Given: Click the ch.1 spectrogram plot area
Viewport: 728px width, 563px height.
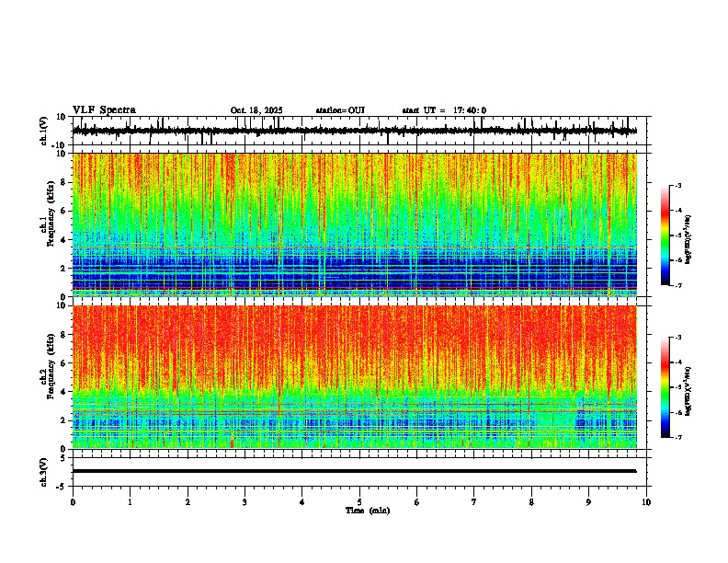Looking at the screenshot, I should click(355, 224).
